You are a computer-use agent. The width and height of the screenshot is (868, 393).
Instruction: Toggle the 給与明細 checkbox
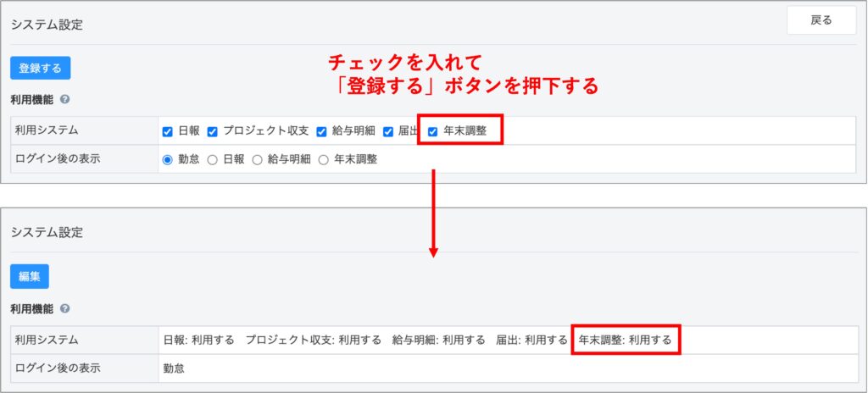(x=321, y=132)
